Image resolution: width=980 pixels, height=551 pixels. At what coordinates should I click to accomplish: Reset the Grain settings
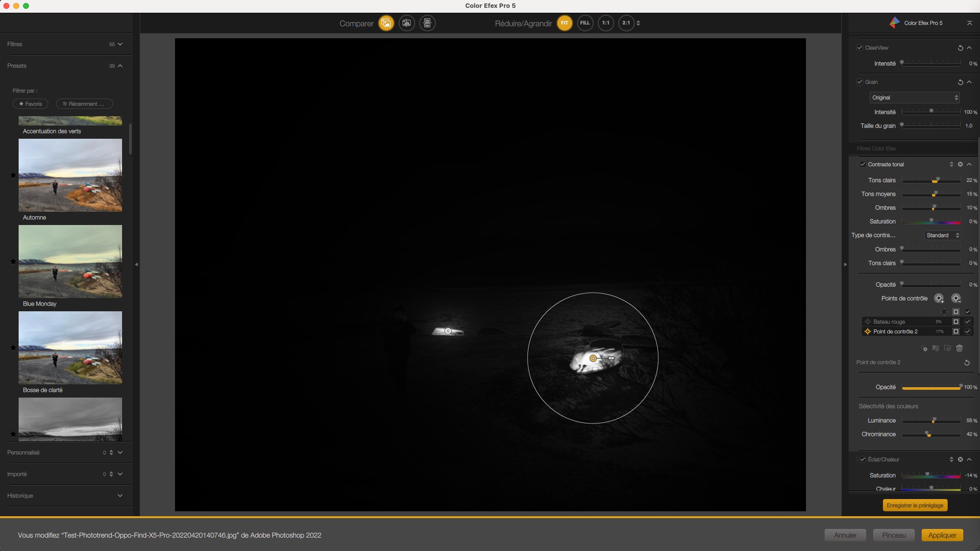pyautogui.click(x=960, y=82)
